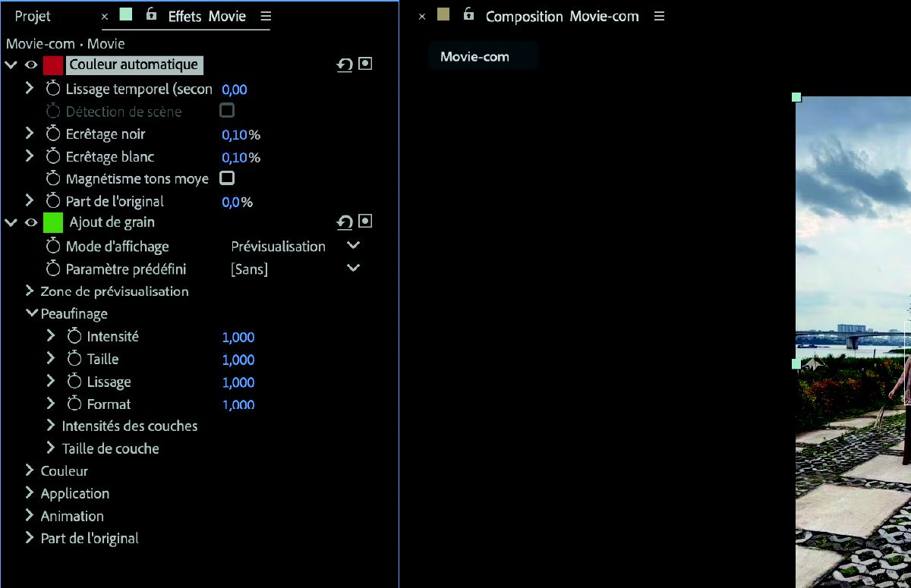Image resolution: width=911 pixels, height=588 pixels.
Task: Open Paramètre prédéfini dropdown
Action: 353,268
